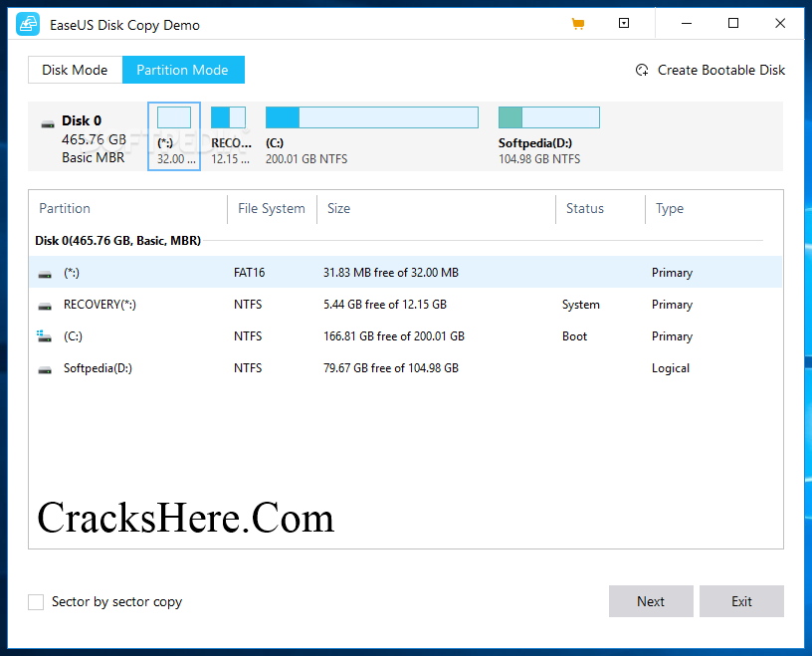Click the shopping cart purchase icon

click(578, 24)
